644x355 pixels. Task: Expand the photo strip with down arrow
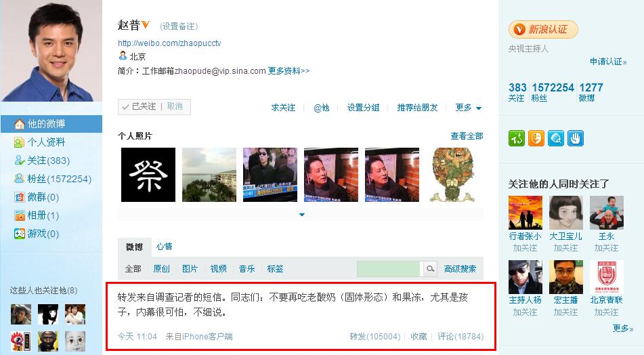coord(302,215)
